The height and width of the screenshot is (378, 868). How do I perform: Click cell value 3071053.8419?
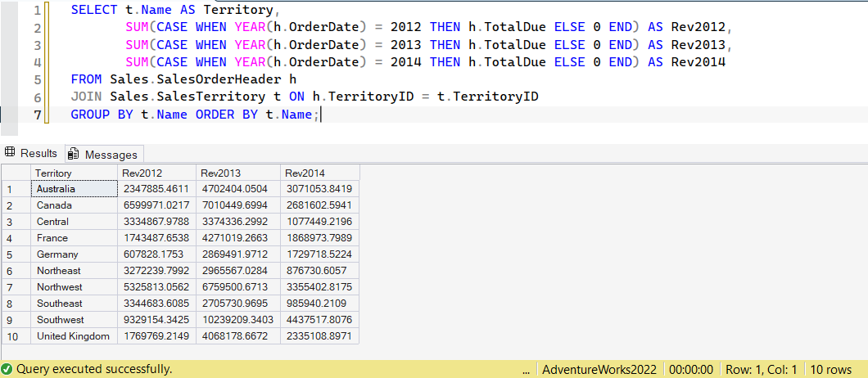click(320, 189)
